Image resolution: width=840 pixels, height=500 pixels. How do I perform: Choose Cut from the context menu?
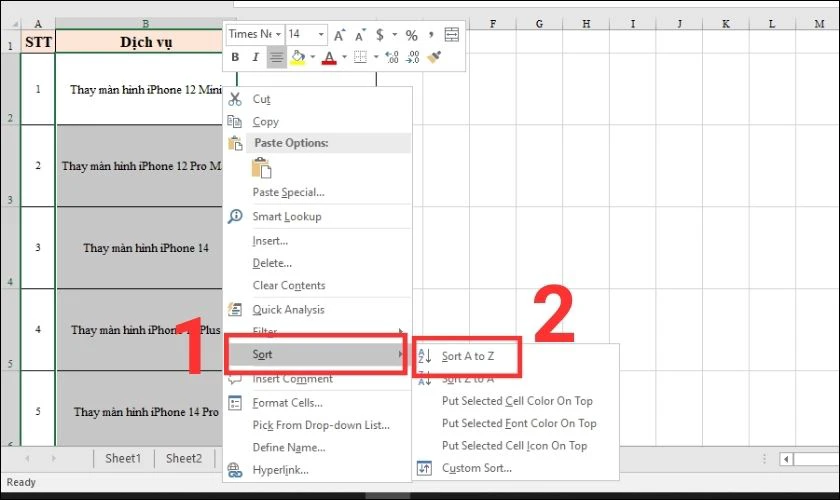(318, 99)
